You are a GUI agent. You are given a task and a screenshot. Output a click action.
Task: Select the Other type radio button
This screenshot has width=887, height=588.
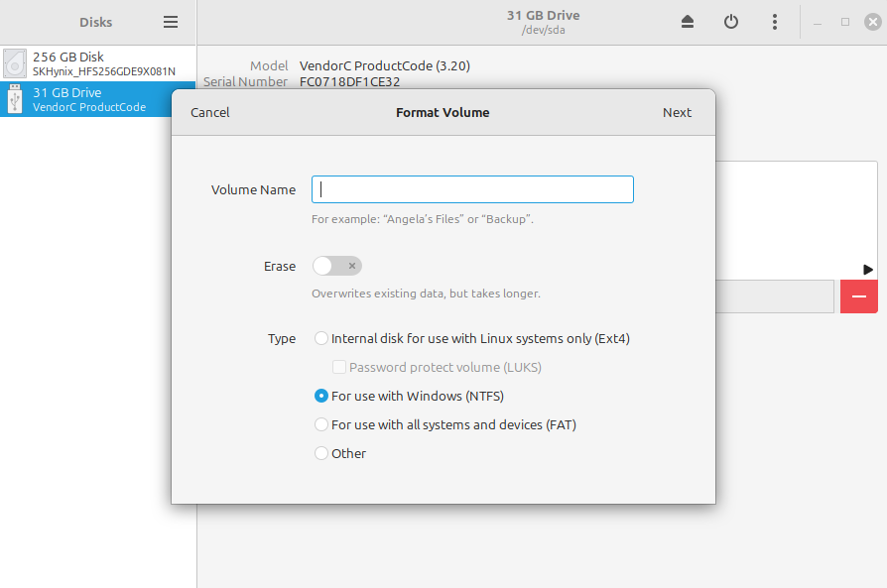pos(321,453)
